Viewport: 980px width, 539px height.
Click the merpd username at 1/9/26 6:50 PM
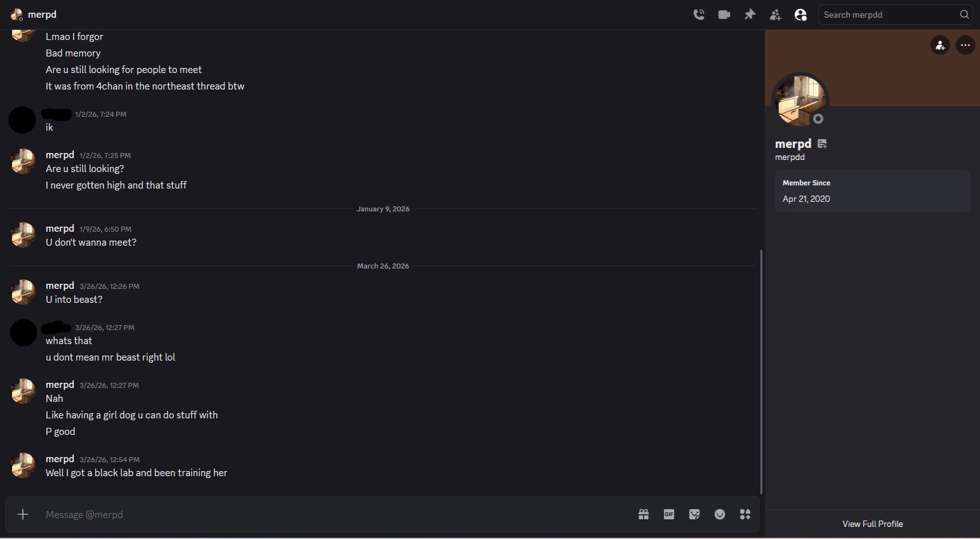click(60, 229)
